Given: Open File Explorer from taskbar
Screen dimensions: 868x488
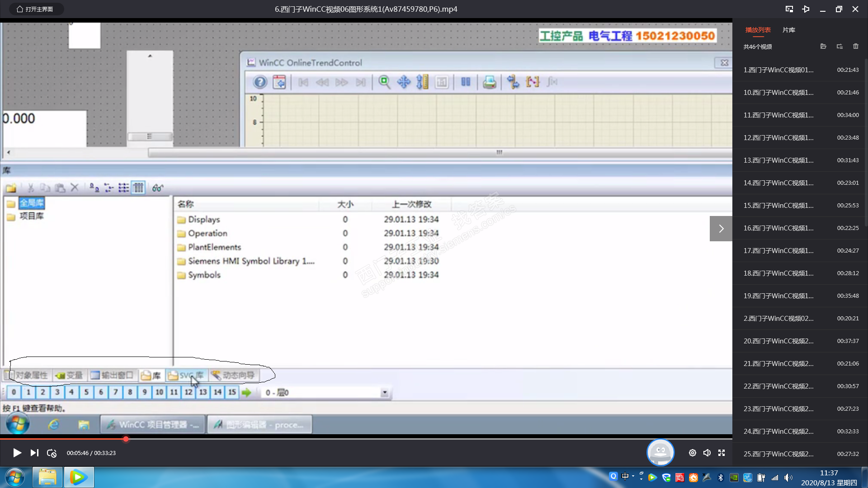Looking at the screenshot, I should pos(47,477).
